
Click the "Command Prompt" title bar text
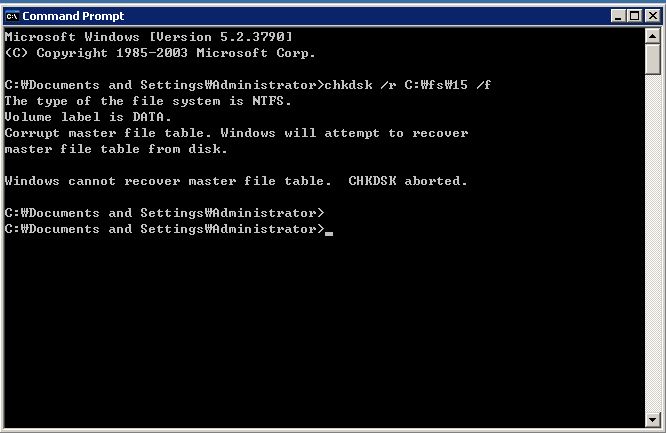click(x=73, y=16)
